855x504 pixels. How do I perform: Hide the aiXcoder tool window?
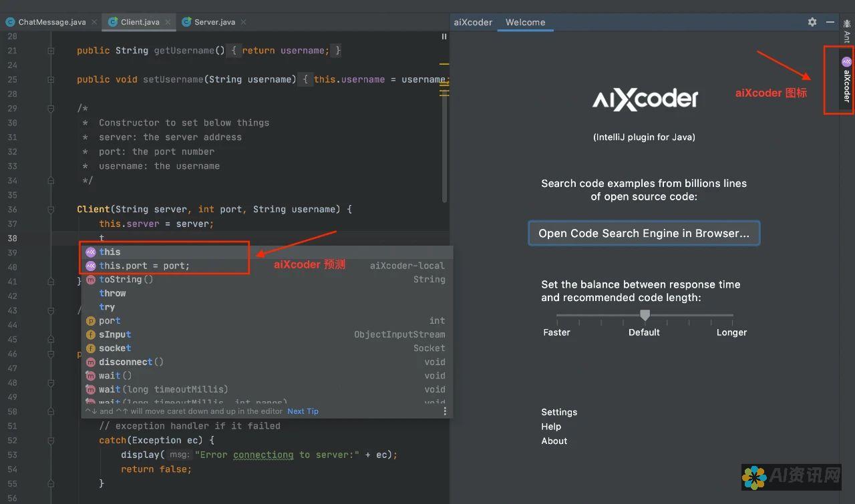(x=830, y=22)
